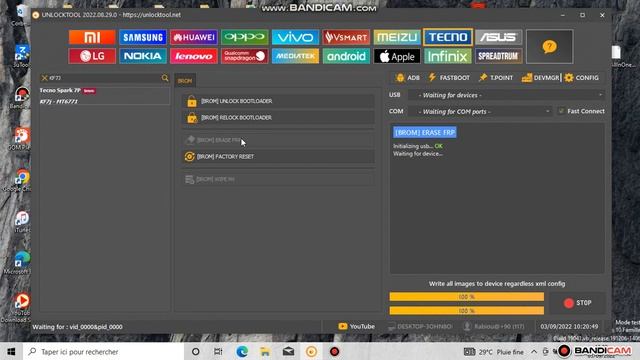Select the LG brand logo

[x=92, y=56]
